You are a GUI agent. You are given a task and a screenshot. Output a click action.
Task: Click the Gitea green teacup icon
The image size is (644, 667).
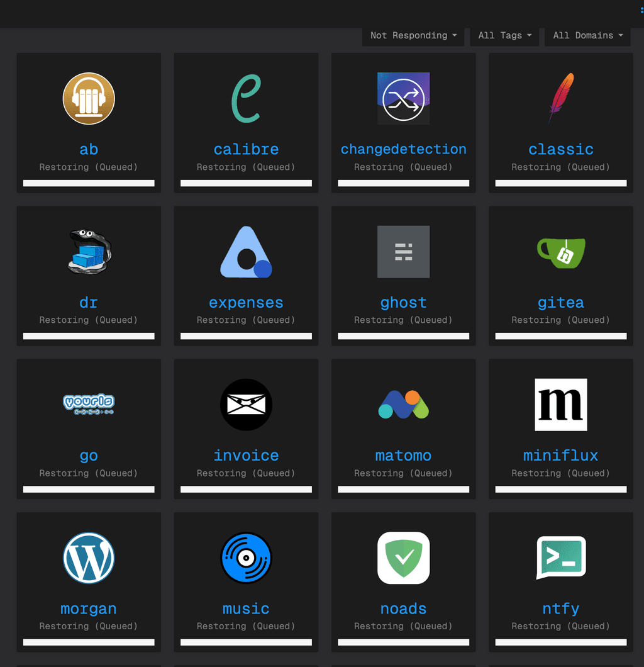tap(560, 252)
